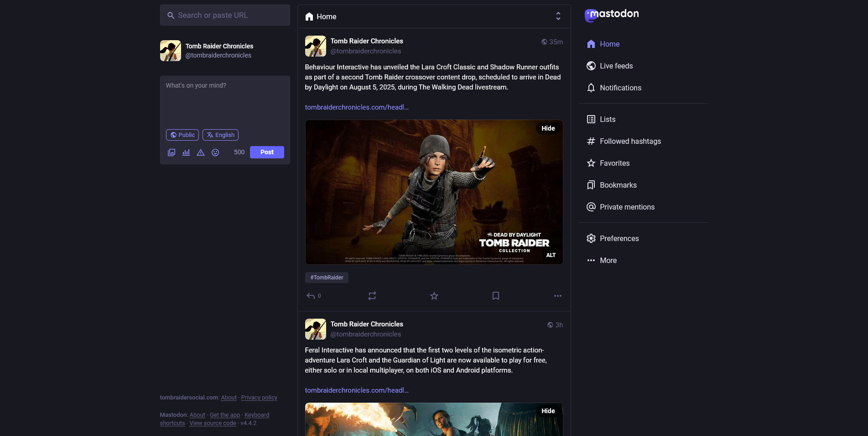Bookmark the Dead by Daylight post
Screen dimensions: 868x436
496,296
